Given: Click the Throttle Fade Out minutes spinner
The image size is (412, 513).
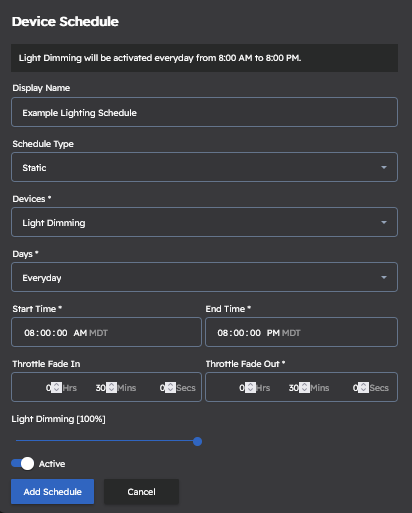Looking at the screenshot, I should pos(304,387).
